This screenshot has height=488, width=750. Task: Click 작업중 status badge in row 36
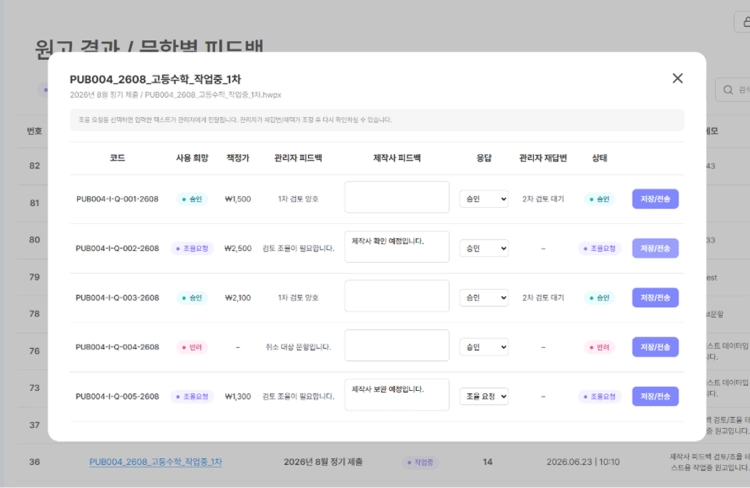420,462
